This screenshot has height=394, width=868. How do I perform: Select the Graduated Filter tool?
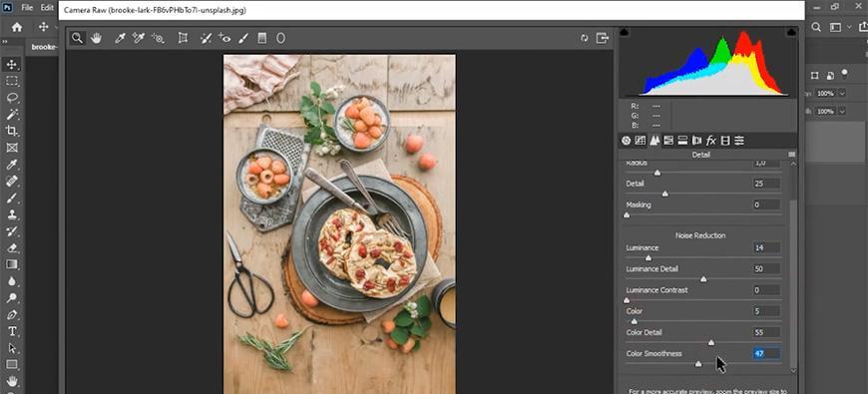[262, 38]
